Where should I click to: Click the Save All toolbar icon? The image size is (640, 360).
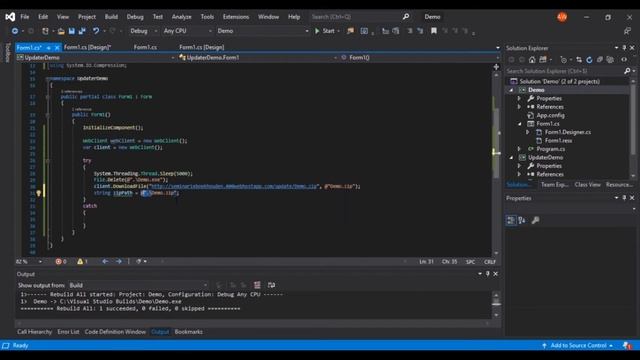82,31
